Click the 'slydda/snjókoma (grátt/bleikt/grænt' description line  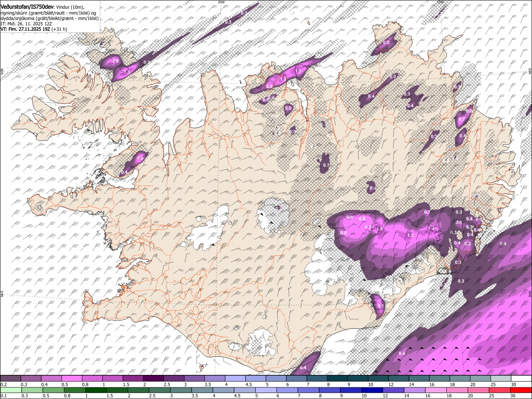pyautogui.click(x=49, y=18)
